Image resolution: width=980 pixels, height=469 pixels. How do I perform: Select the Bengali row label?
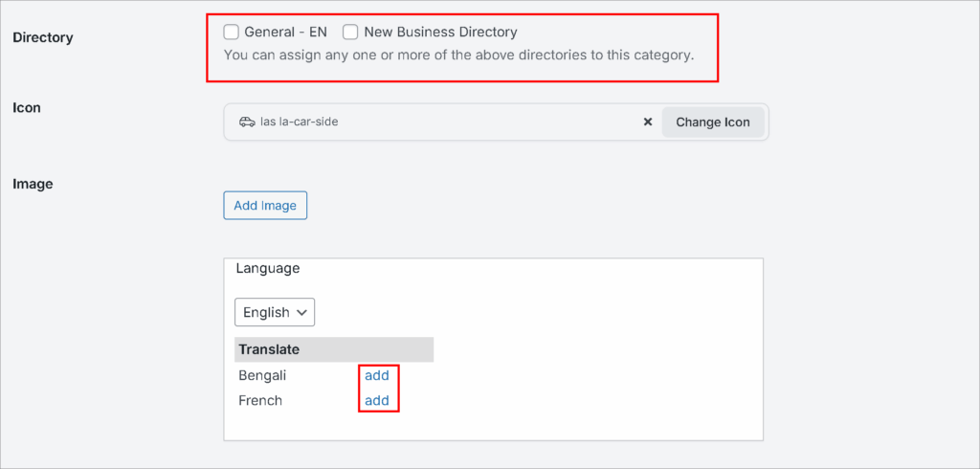(x=262, y=375)
